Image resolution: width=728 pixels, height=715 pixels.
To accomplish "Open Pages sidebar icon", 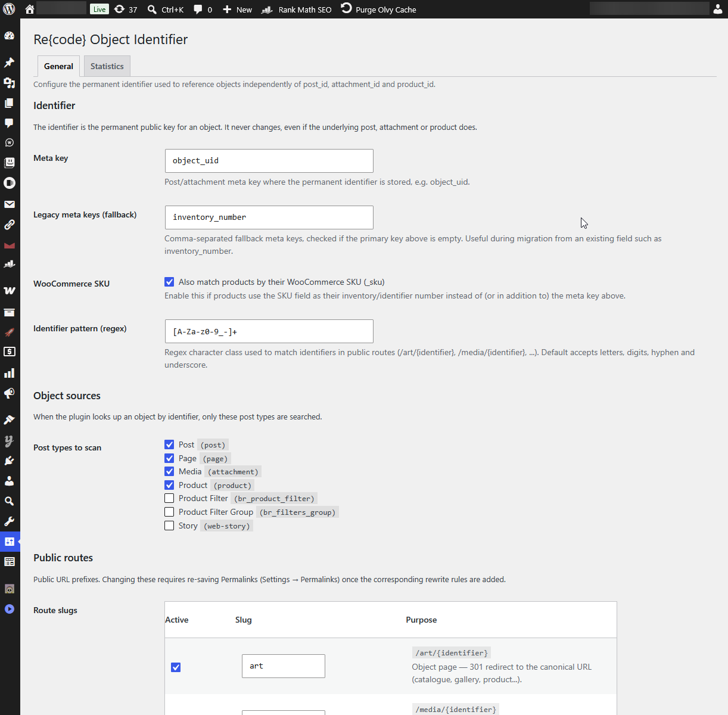I will (x=9, y=103).
